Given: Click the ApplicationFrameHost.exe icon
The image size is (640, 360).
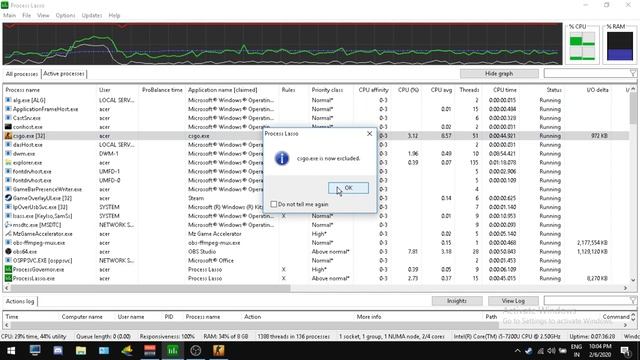Looking at the screenshot, I should [8, 109].
